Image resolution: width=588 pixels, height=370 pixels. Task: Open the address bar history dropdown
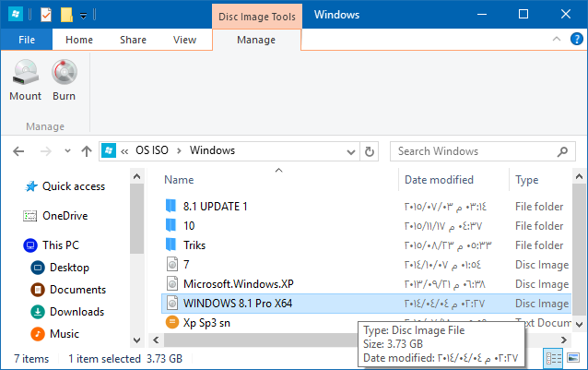[x=350, y=152]
